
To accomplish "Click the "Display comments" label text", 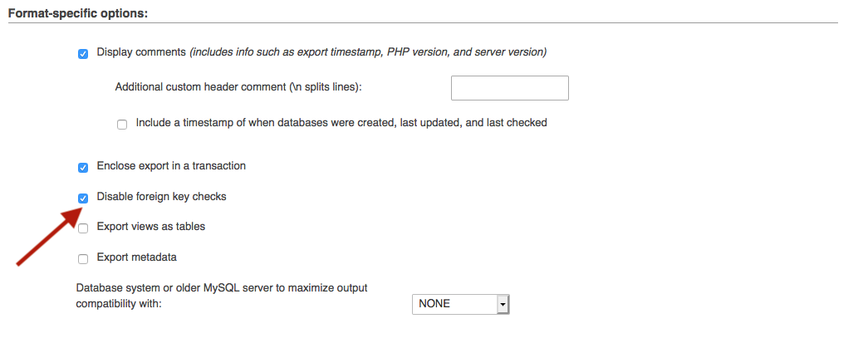I will pyautogui.click(x=140, y=52).
